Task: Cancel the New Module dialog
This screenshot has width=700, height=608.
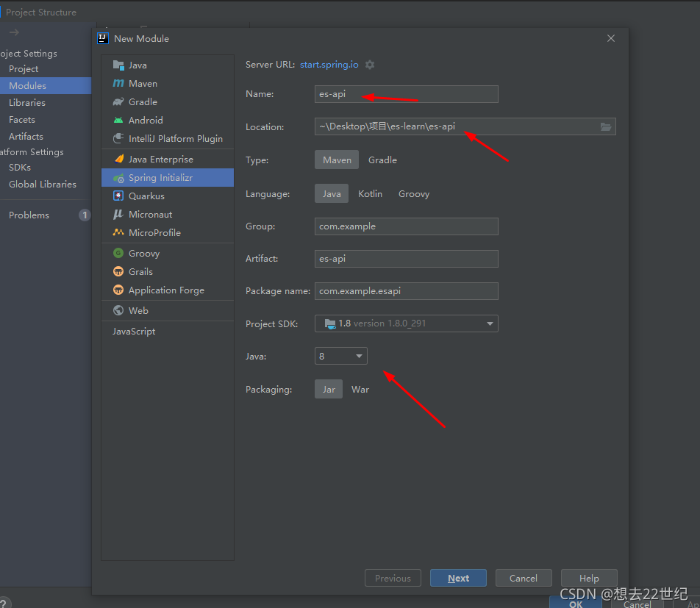Action: pyautogui.click(x=524, y=578)
